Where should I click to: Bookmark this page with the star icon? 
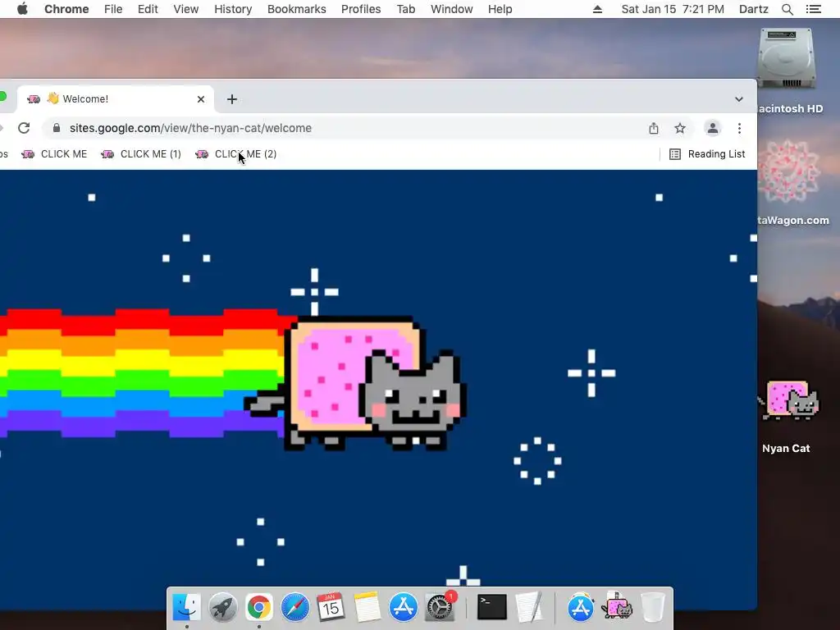point(680,128)
